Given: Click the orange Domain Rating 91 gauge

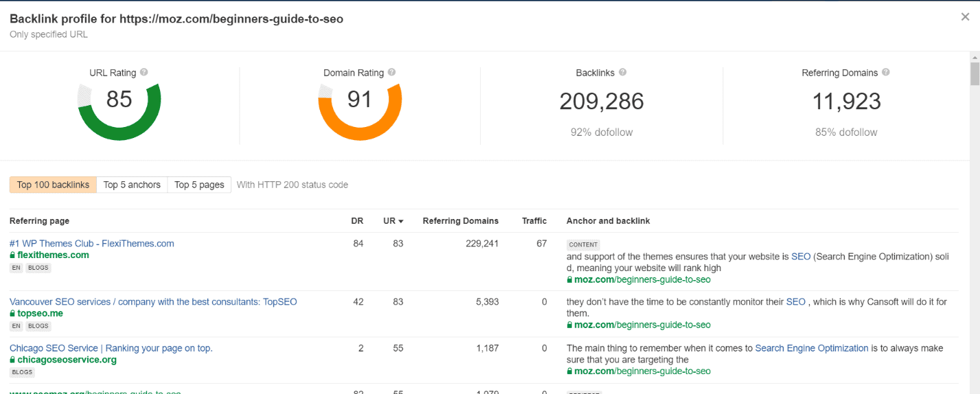Looking at the screenshot, I should tap(359, 112).
